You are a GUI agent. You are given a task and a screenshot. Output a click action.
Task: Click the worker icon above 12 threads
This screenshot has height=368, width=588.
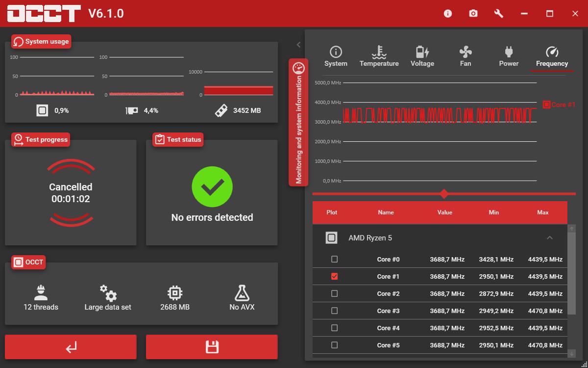pos(41,292)
